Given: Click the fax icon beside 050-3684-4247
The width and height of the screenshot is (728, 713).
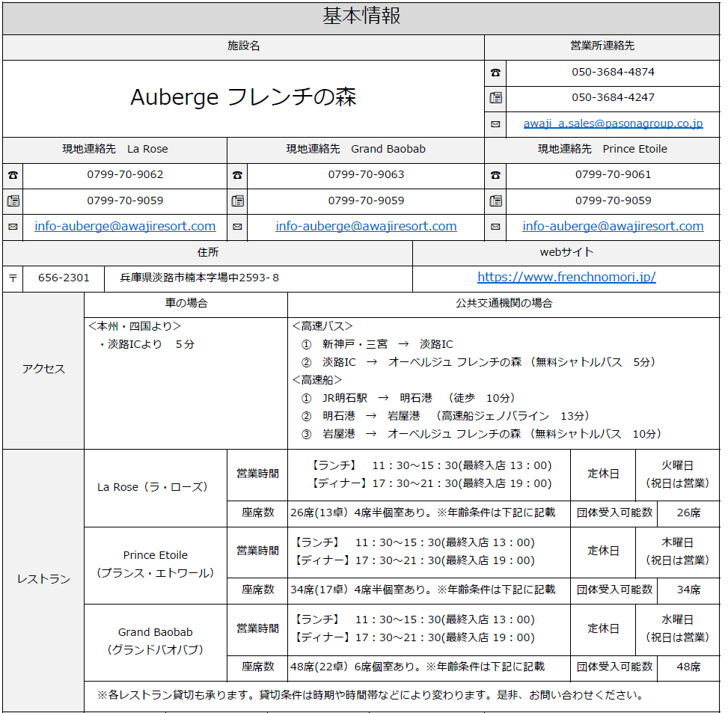Looking at the screenshot, I should [x=495, y=98].
